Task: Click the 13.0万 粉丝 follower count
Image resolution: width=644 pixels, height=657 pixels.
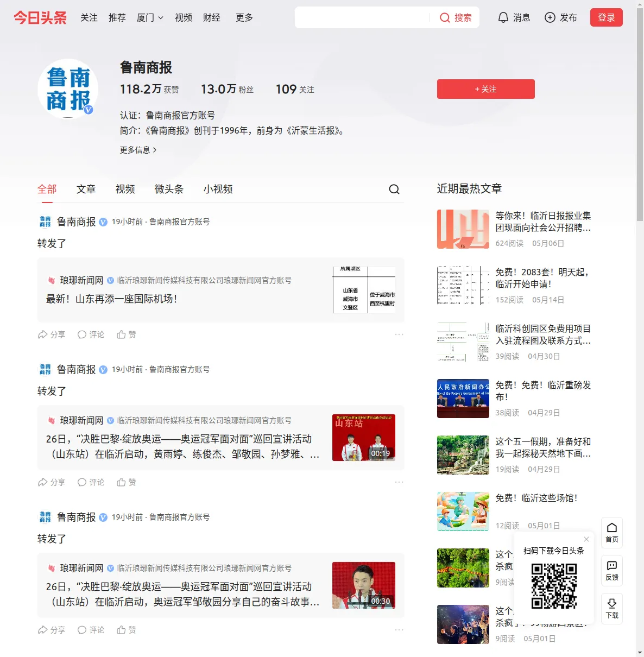Action: (x=227, y=89)
